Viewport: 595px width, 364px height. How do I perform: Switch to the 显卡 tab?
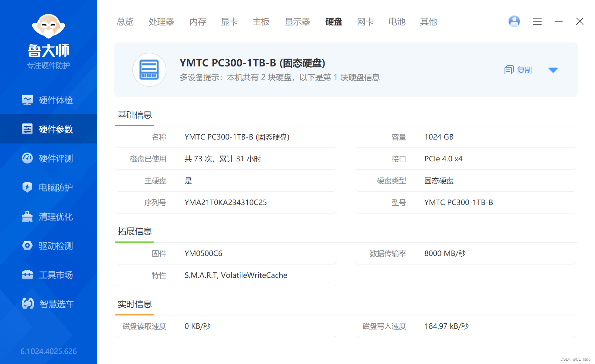coord(229,22)
